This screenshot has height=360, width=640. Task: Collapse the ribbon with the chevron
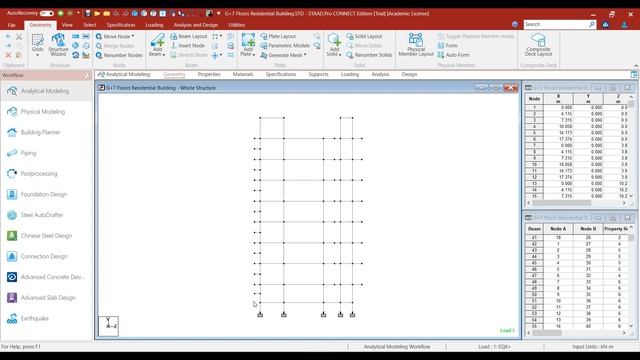coord(636,65)
